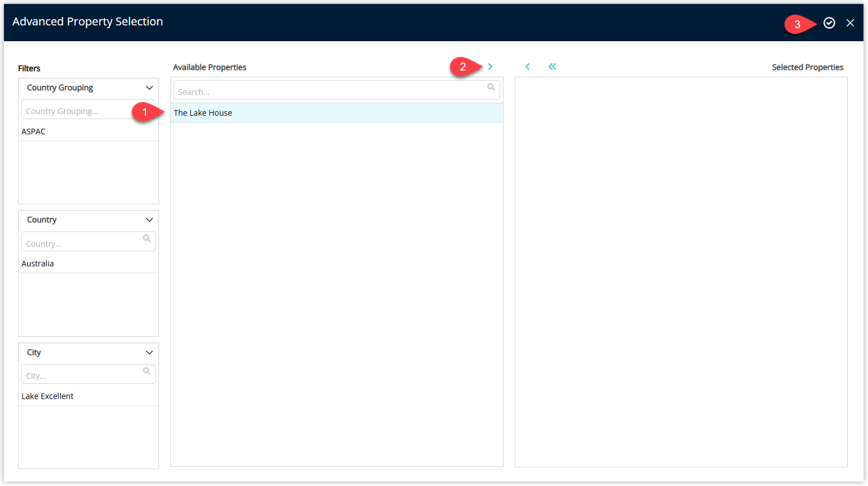Screen dimensions: 868x486
Task: Select Lake Excellent in City filter
Action: point(89,396)
